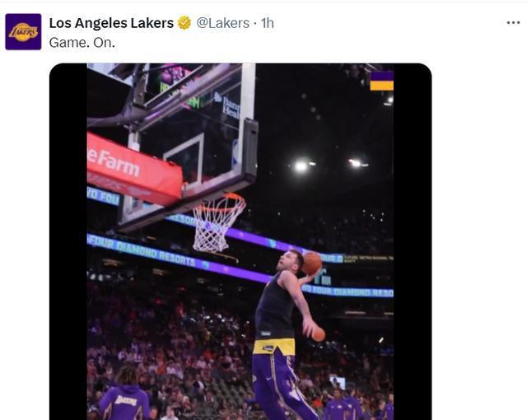The width and height of the screenshot is (527, 420).
Task: Click the gold verified badge icon
Action: pyautogui.click(x=184, y=23)
